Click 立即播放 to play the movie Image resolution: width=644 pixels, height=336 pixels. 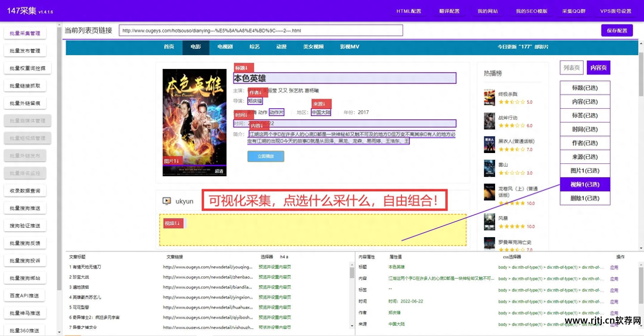pyautogui.click(x=266, y=156)
